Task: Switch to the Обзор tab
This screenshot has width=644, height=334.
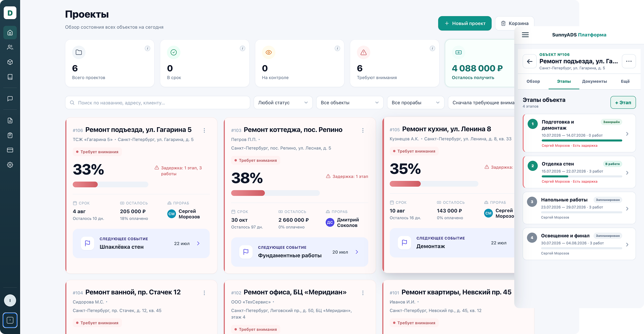Action: point(533,82)
